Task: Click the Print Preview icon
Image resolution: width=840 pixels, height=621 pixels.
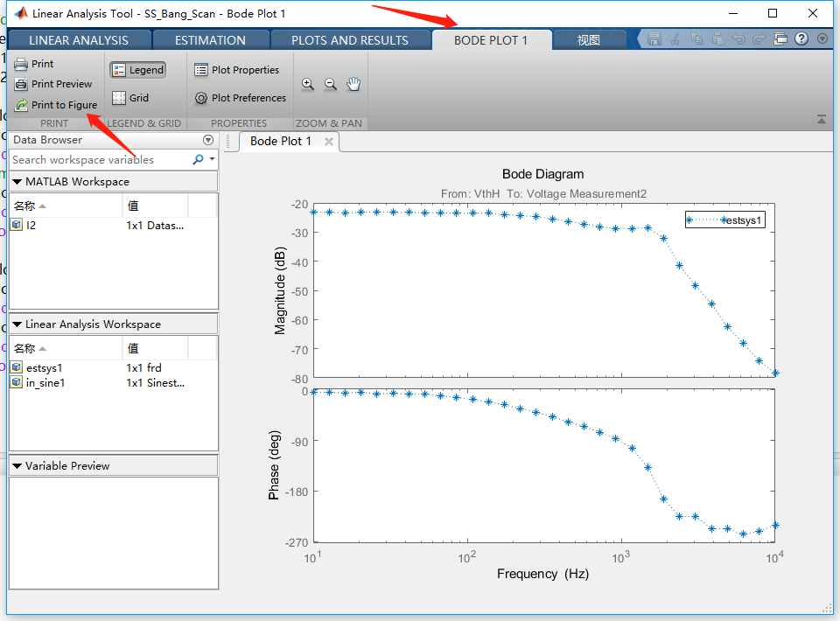Action: point(19,84)
